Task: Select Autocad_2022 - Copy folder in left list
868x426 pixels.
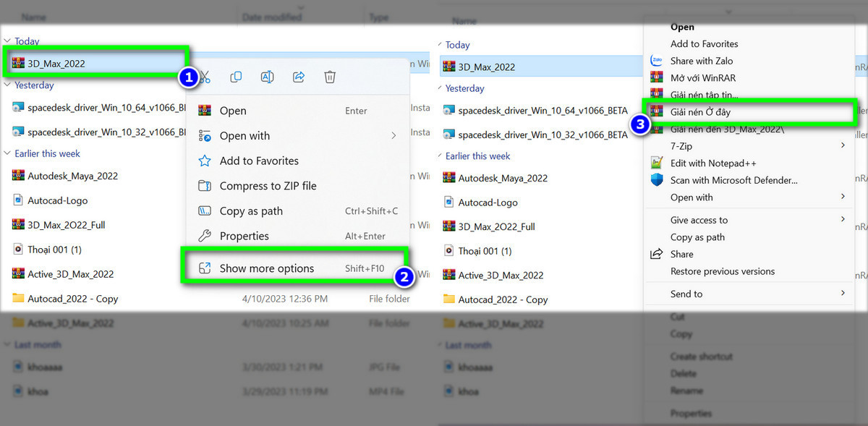Action: tap(72, 299)
